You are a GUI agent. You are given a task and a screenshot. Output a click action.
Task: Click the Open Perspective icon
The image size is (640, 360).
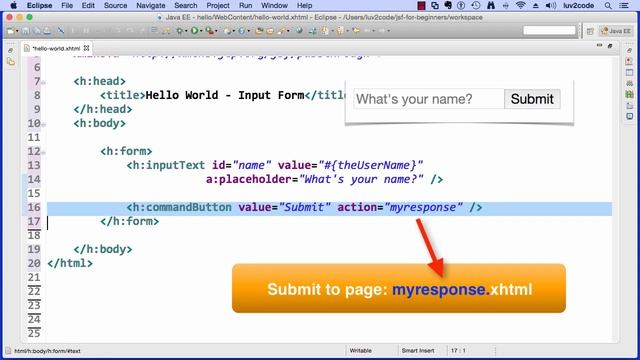click(590, 31)
